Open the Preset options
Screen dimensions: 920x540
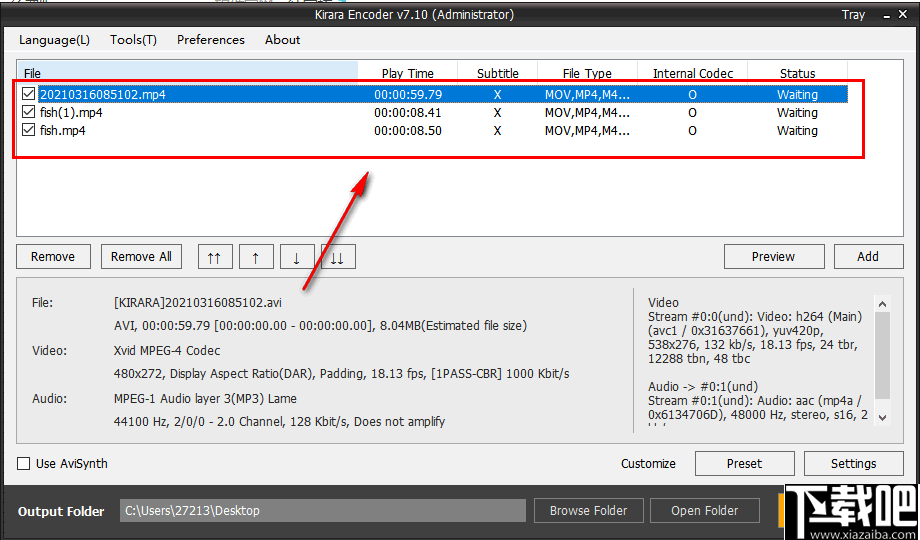pyautogui.click(x=745, y=464)
